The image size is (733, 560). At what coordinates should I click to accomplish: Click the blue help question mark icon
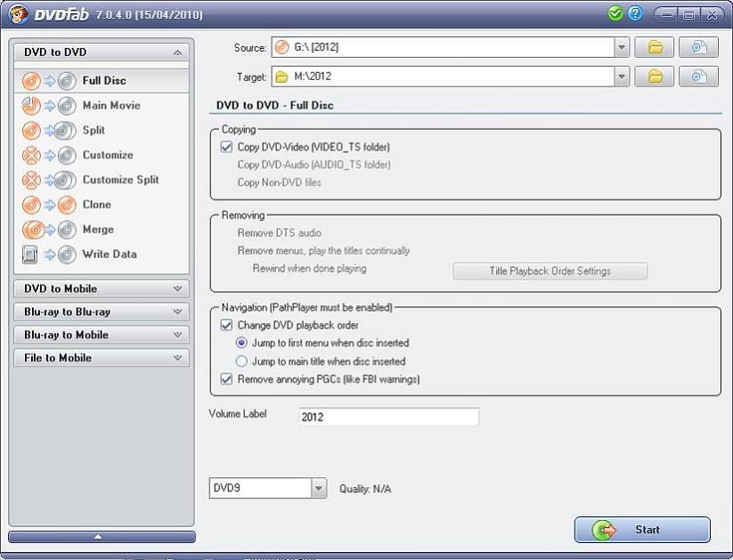point(635,14)
